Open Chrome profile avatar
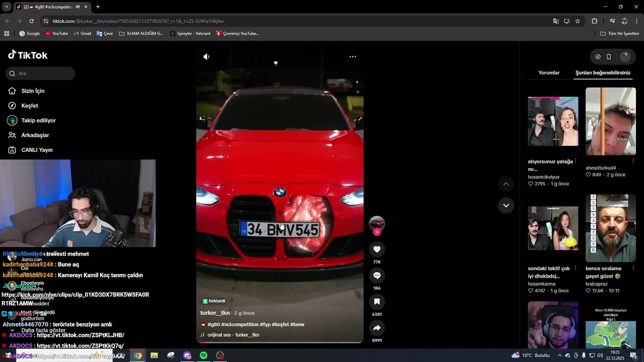 [x=624, y=21]
